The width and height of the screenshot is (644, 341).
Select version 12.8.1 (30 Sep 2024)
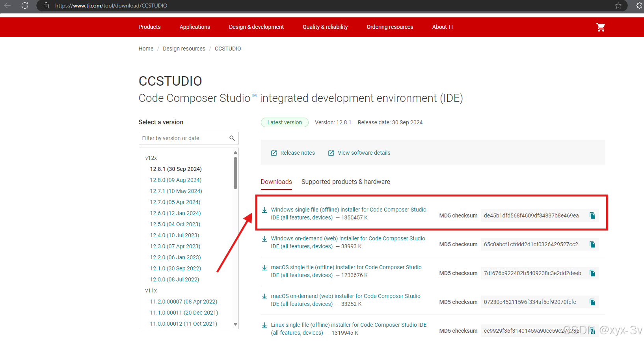click(x=176, y=169)
